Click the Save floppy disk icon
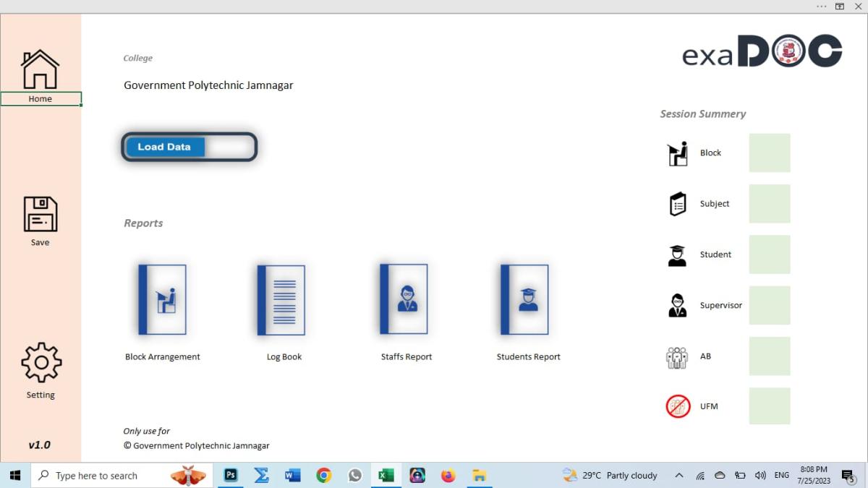The height and width of the screenshot is (488, 868). coord(40,214)
